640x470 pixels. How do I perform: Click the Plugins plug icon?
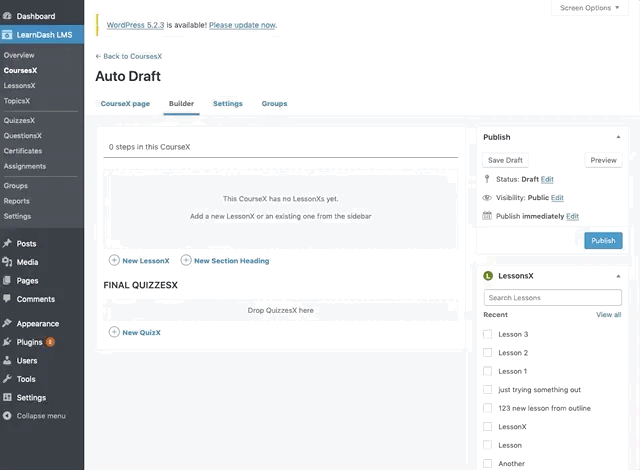pos(7,342)
